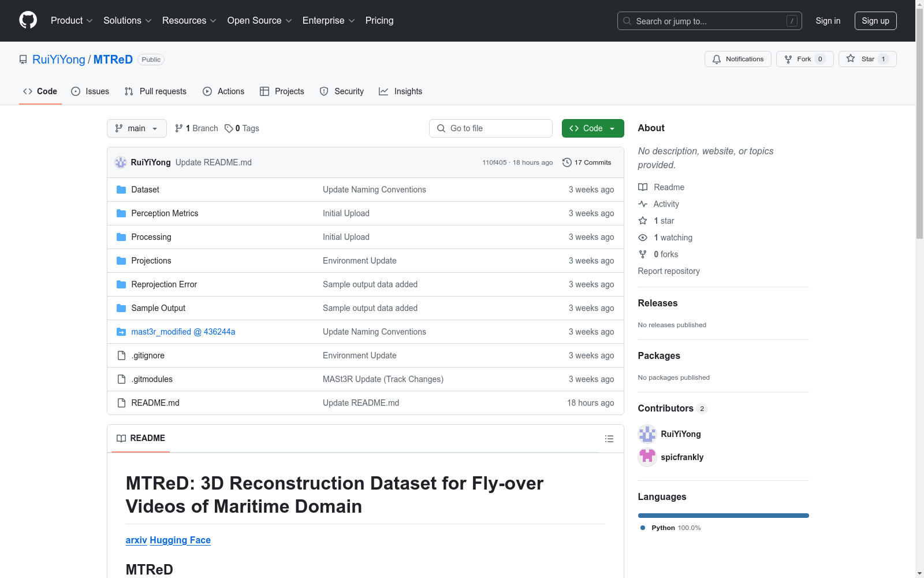
Task: Click the README.md file icon
Action: point(121,403)
